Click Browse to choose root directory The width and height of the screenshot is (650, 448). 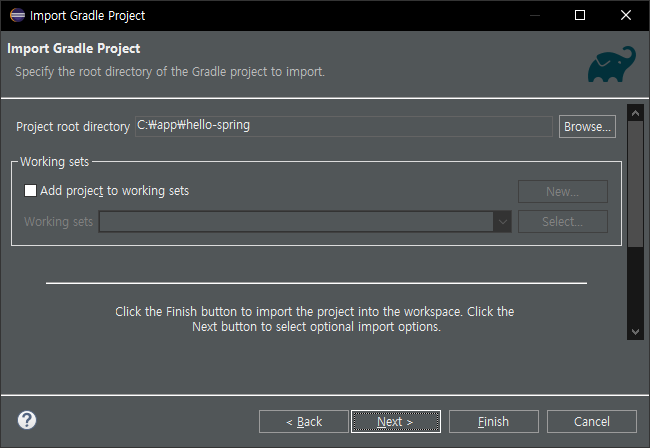pos(587,126)
